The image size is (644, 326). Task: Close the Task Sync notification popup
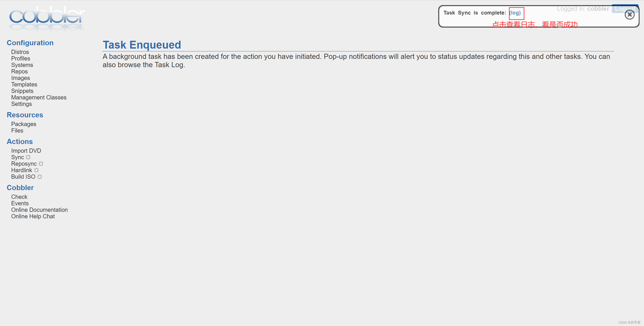coord(629,15)
